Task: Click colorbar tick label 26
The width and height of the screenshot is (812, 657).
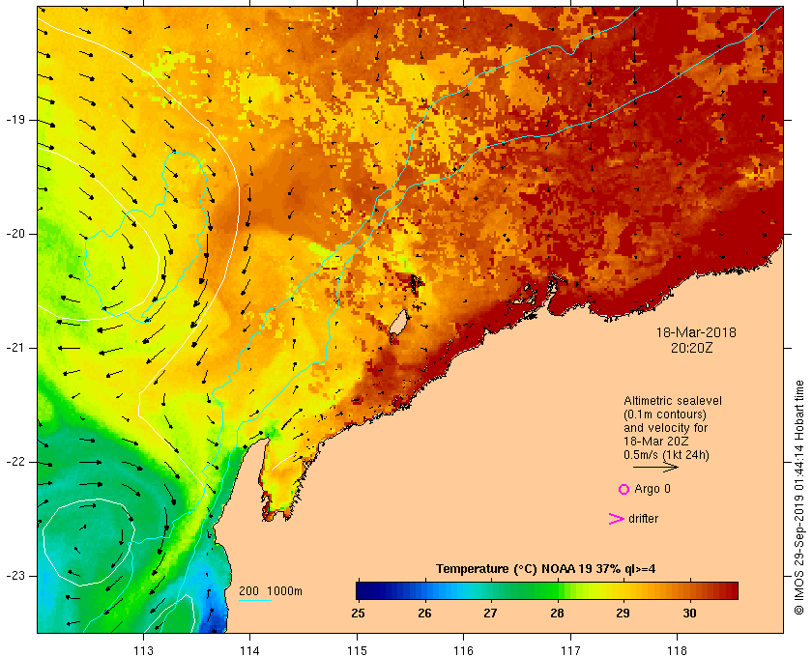Action: [424, 614]
